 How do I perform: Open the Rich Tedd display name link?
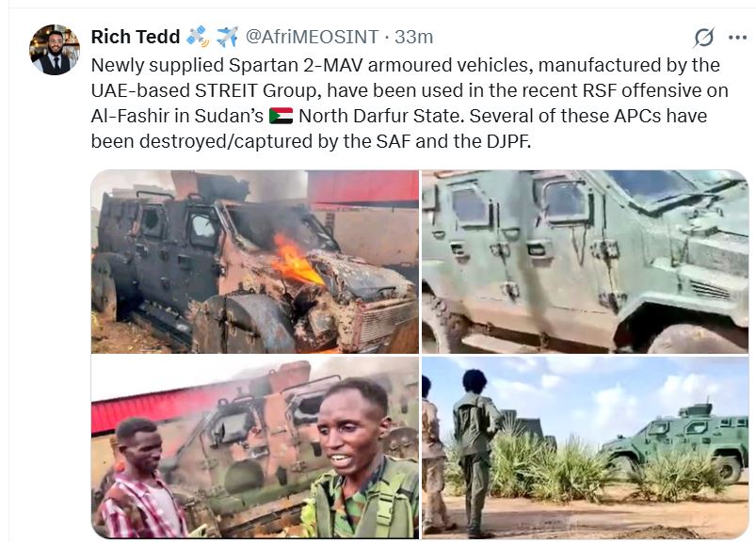136,37
